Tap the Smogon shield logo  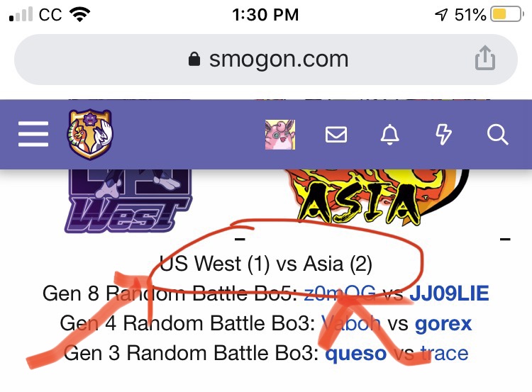tap(90, 134)
